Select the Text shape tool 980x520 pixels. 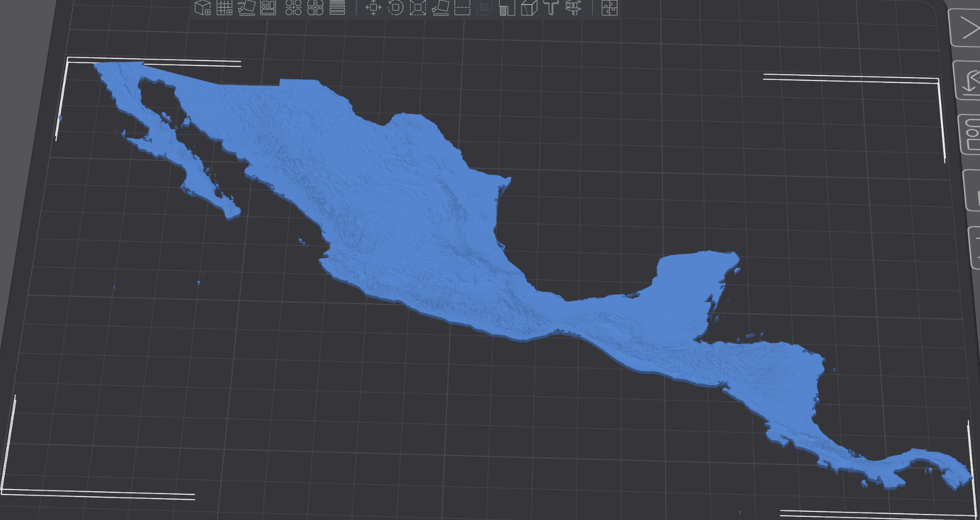click(x=551, y=8)
